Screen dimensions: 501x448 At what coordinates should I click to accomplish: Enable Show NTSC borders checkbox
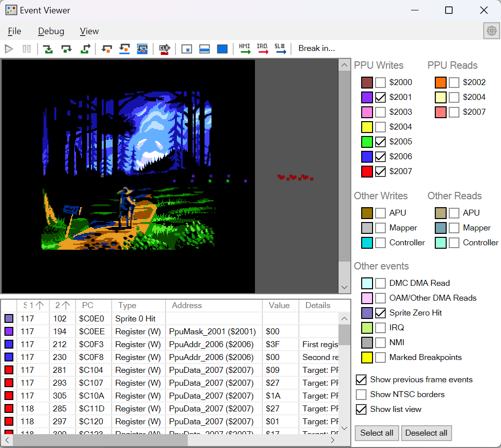(x=361, y=394)
